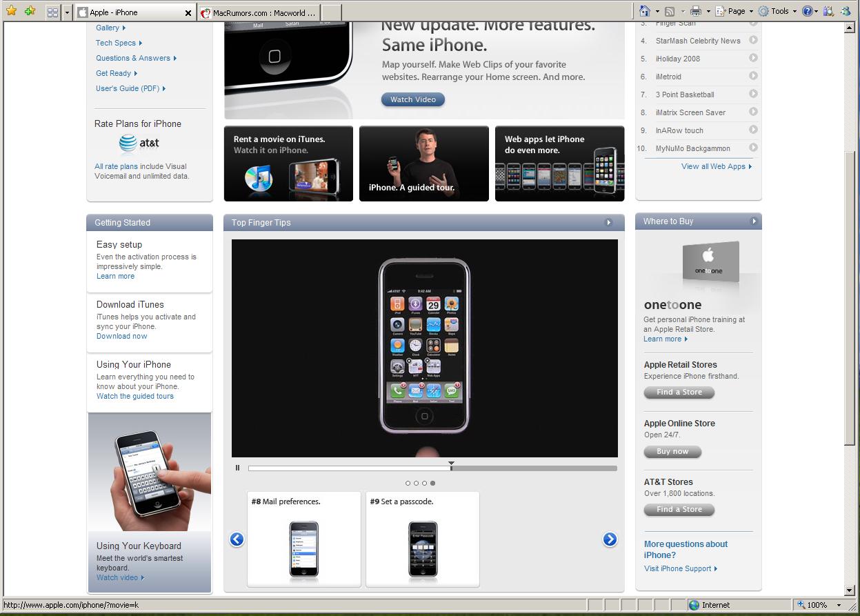This screenshot has width=860, height=616.
Task: Open the Tools menu
Action: pyautogui.click(x=777, y=11)
